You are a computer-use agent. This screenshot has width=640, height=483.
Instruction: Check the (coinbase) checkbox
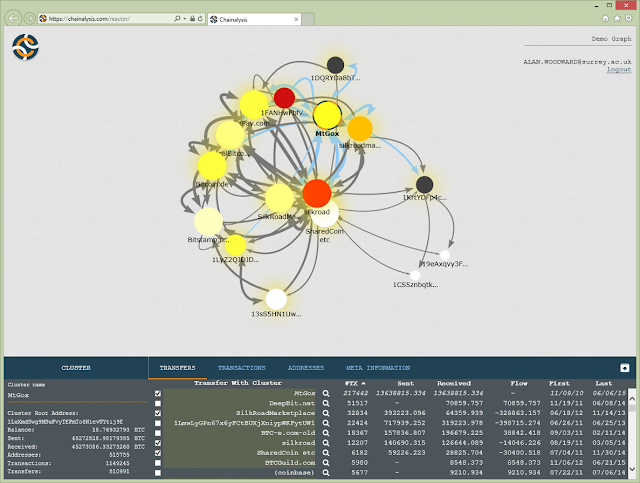coord(158,473)
